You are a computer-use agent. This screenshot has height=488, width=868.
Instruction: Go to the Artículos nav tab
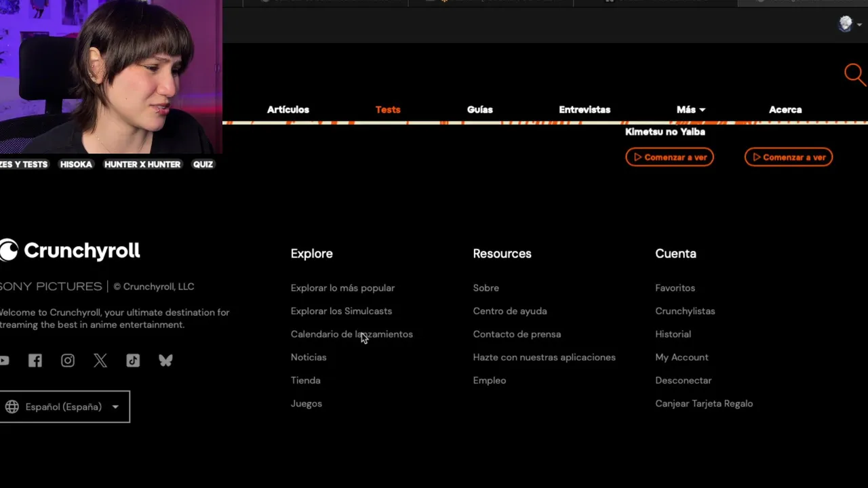coord(288,109)
